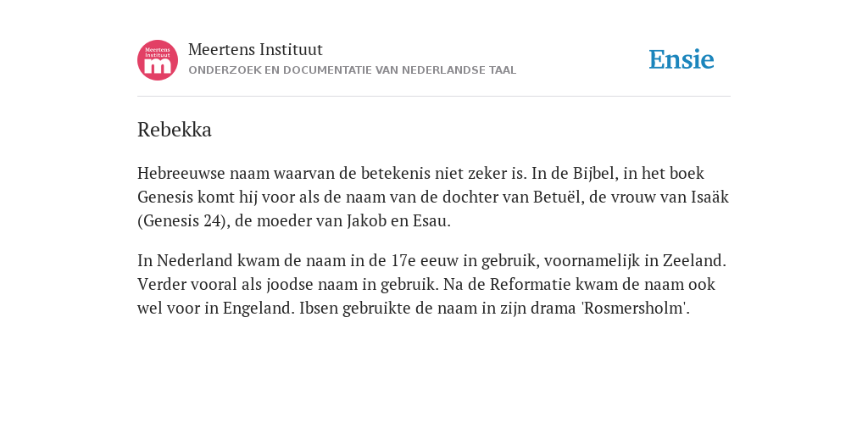The image size is (868, 434).
Task: Click the '(Genesis 24)' reference in parentheses
Action: coord(181,221)
